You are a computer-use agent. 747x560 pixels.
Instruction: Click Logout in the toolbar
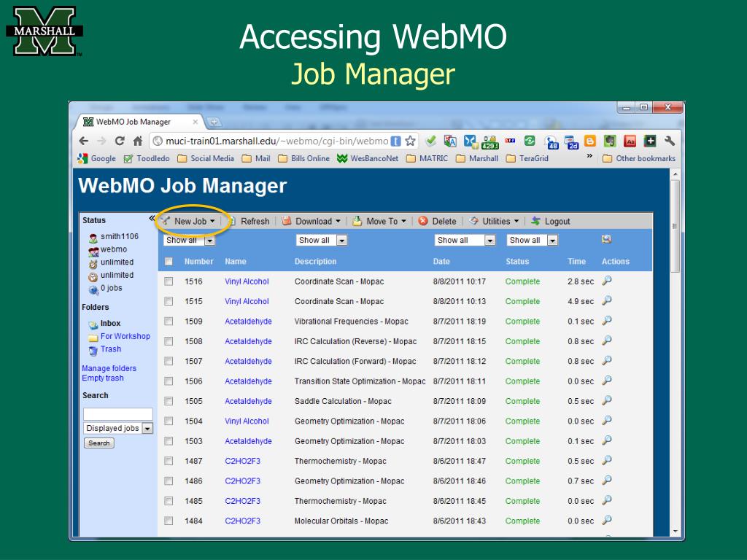point(551,221)
